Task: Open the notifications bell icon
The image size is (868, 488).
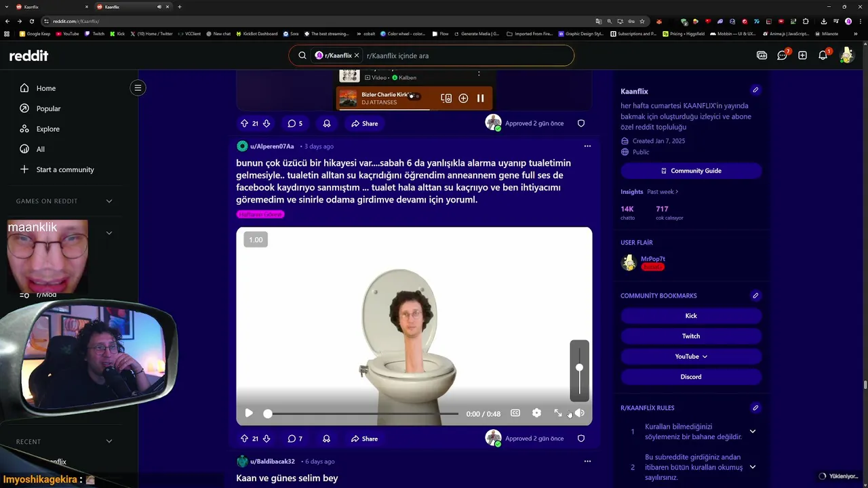Action: [x=823, y=56]
